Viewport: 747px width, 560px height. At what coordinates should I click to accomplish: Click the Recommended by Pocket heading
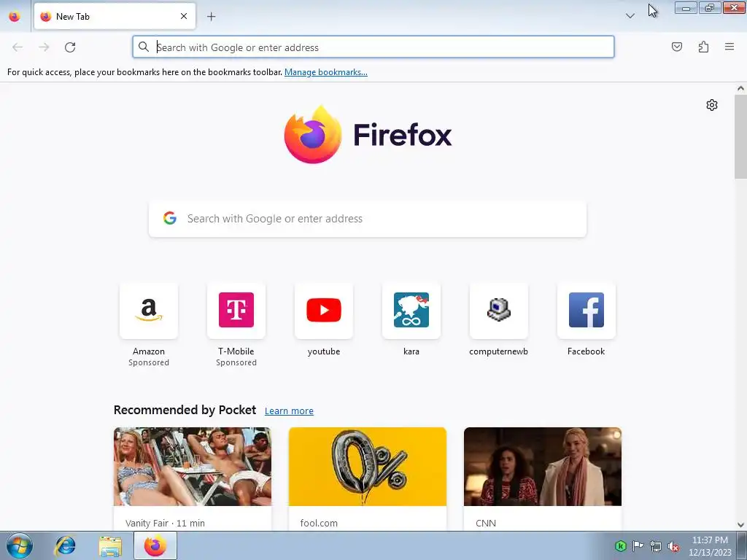185,410
